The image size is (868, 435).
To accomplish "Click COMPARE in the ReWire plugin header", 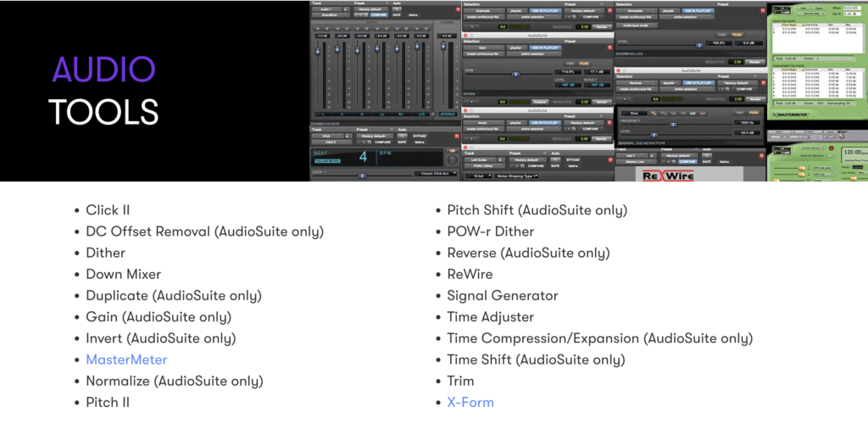I will pyautogui.click(x=687, y=162).
